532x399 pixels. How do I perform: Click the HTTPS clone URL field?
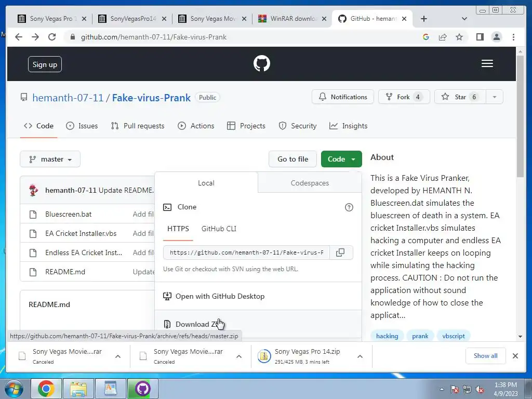tap(246, 252)
